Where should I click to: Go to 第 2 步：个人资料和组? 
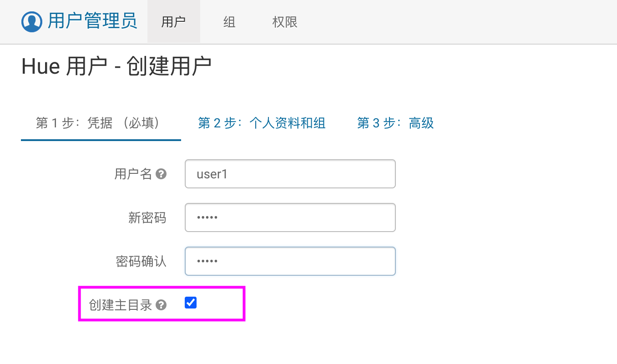pos(262,123)
